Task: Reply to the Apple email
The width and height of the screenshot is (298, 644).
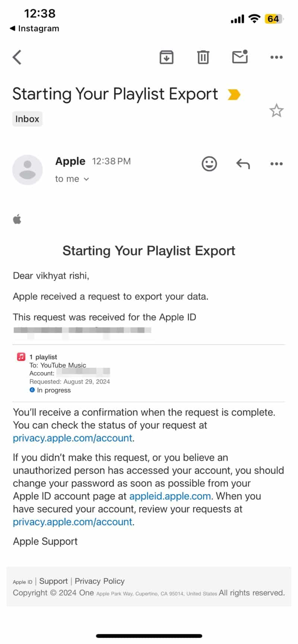Action: click(x=242, y=164)
